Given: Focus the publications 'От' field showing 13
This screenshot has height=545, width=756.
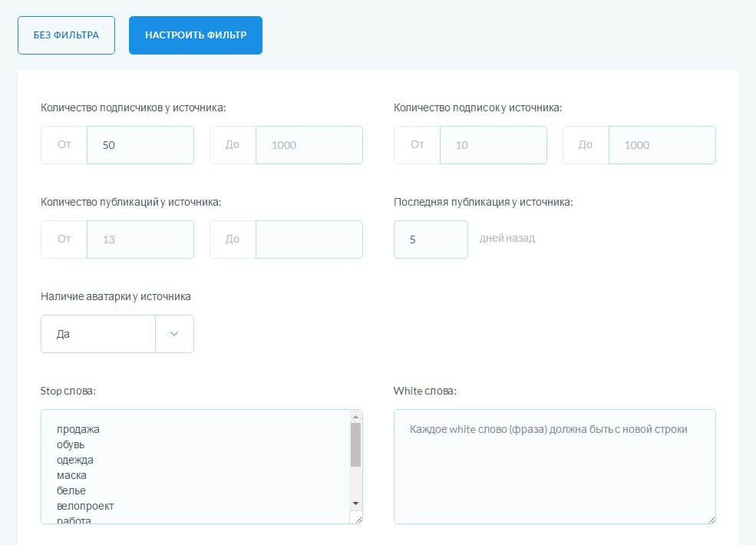Looking at the screenshot, I should click(x=140, y=239).
